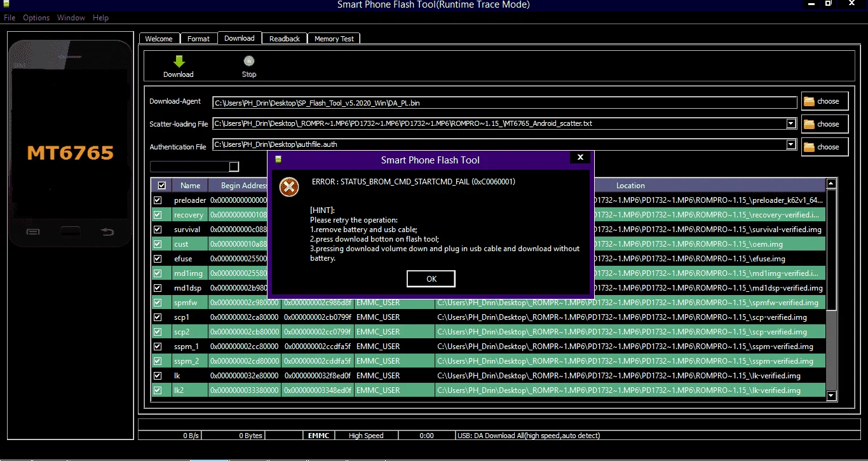
Task: Click the menu button on phone image
Action: 33,231
